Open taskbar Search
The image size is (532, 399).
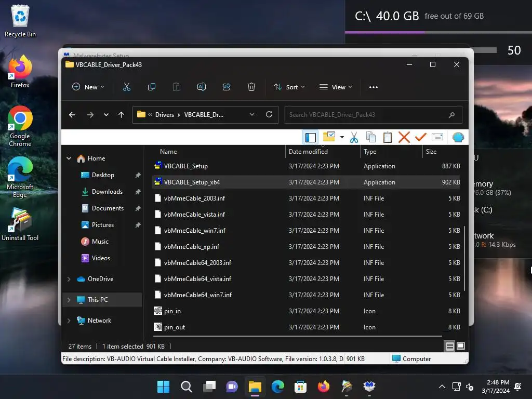pyautogui.click(x=187, y=387)
